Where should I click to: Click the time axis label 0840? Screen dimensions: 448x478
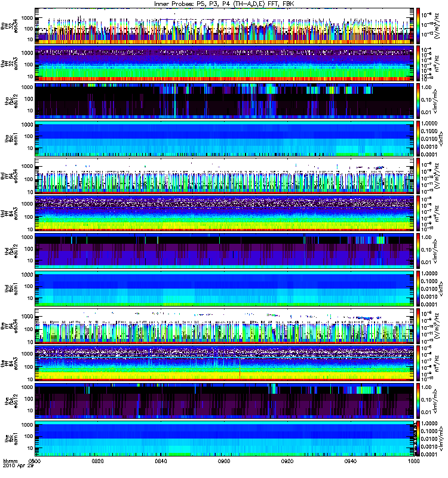click(x=161, y=461)
